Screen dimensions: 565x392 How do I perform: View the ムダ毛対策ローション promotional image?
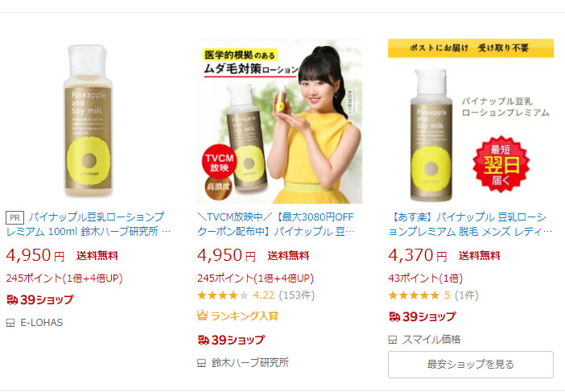[x=279, y=121]
